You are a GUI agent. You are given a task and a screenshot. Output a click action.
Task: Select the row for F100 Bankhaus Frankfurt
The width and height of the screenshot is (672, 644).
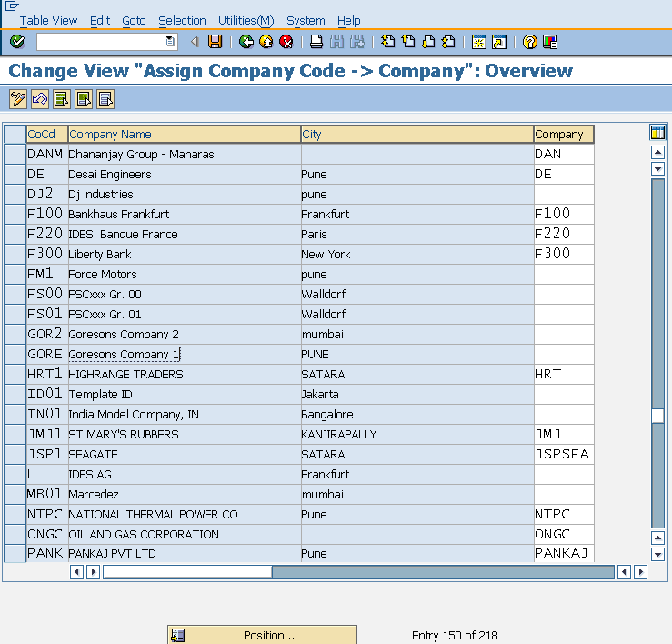tap(15, 215)
